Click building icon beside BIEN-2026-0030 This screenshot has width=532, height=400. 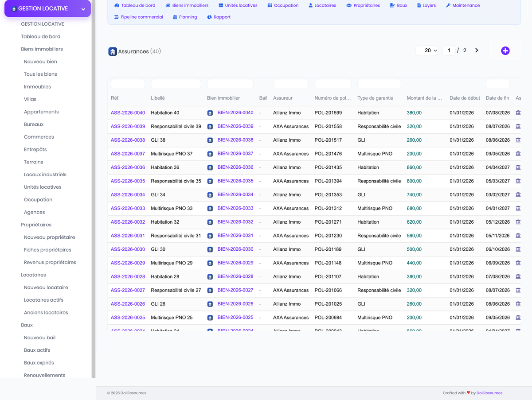tap(210, 249)
